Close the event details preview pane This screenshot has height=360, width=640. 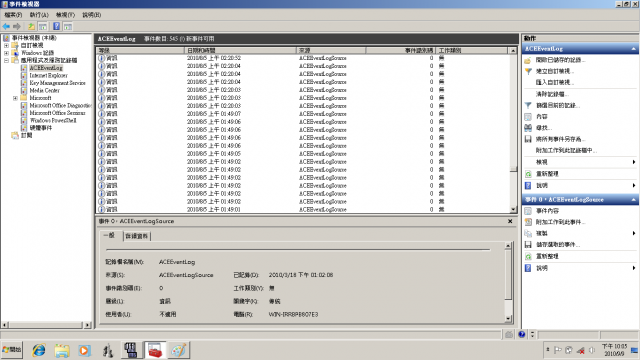[510, 221]
